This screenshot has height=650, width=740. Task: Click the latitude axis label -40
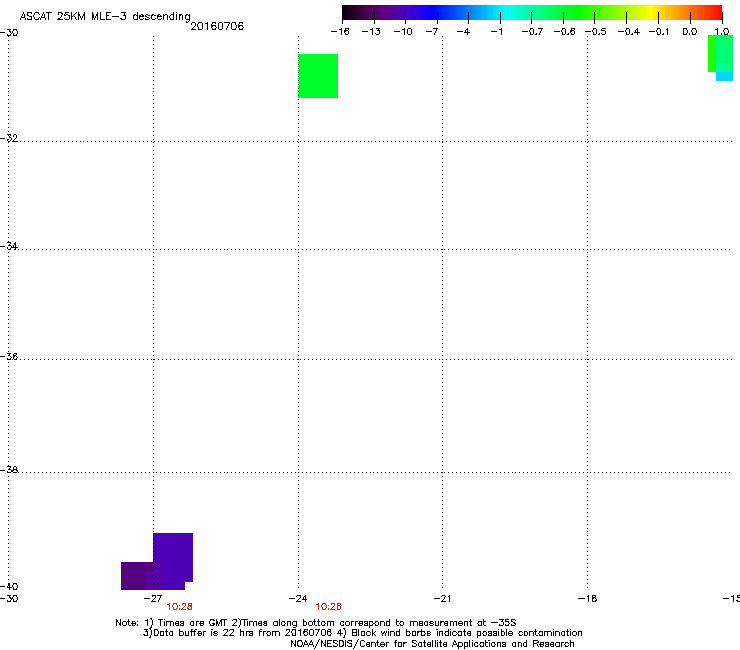[9, 586]
